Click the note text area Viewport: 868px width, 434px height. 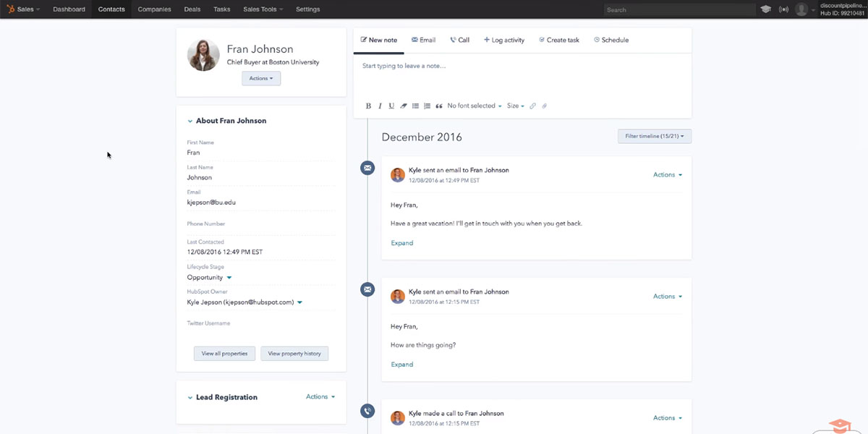(522, 75)
